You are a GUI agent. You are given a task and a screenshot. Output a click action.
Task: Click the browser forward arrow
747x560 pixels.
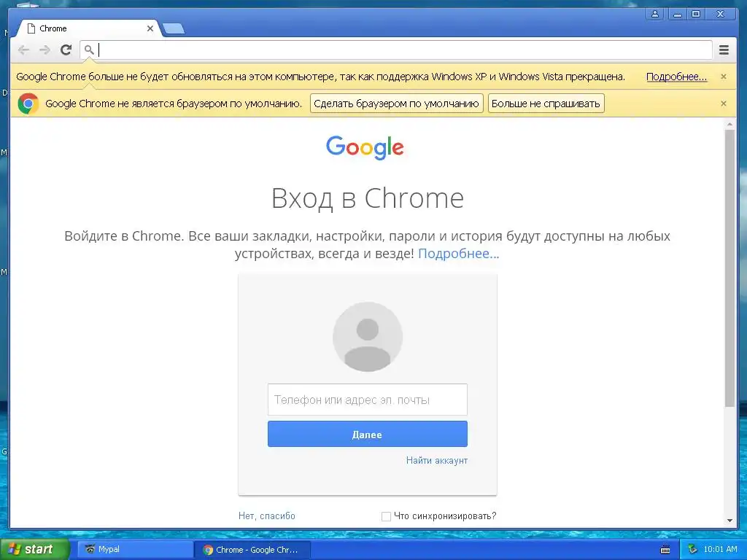pos(44,50)
